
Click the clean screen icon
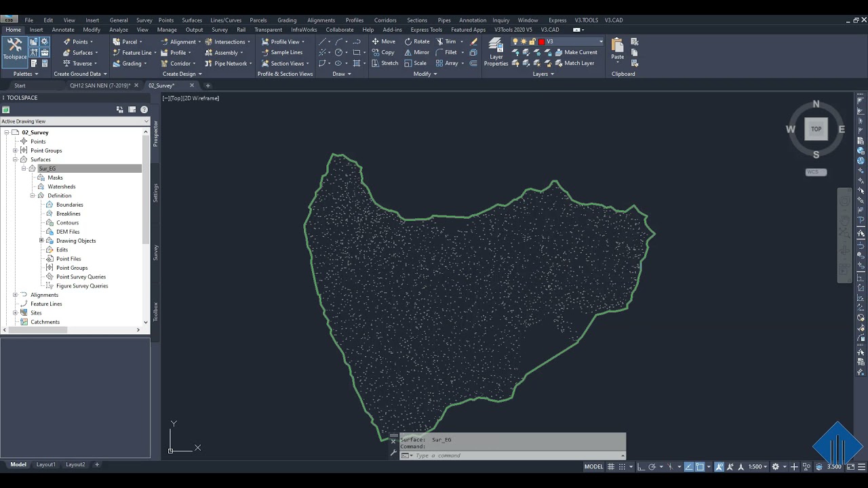pos(850,466)
